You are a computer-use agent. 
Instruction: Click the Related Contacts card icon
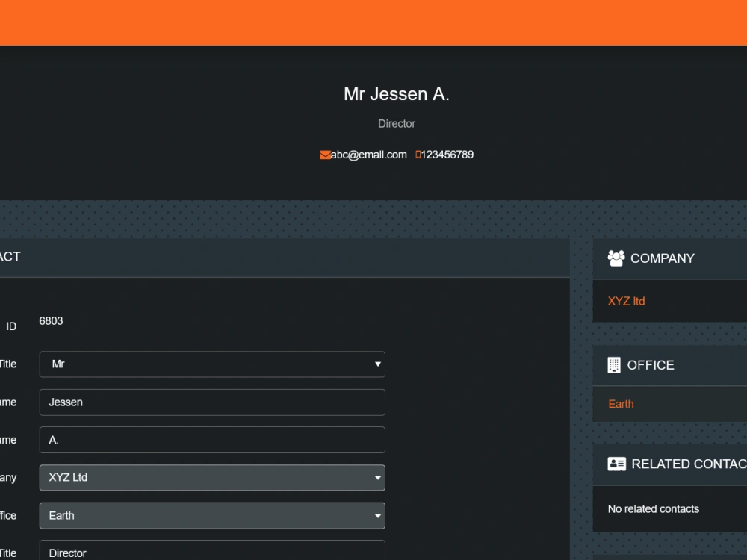pos(616,464)
